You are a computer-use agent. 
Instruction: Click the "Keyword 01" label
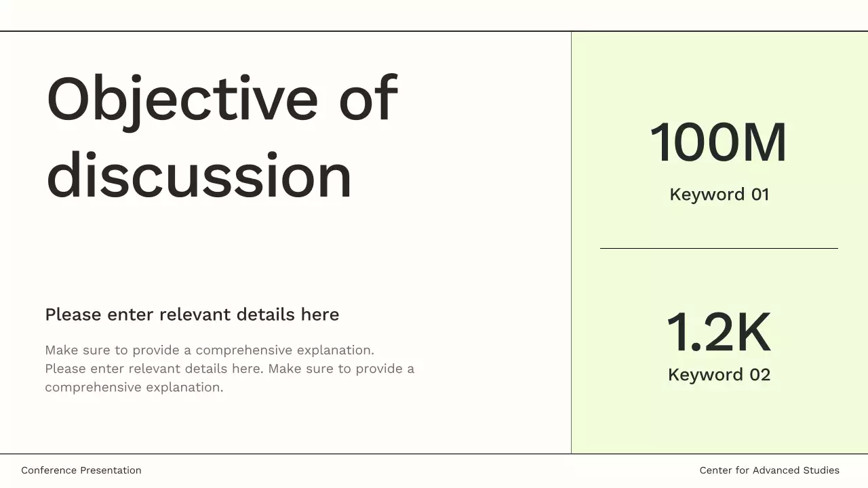(x=719, y=195)
